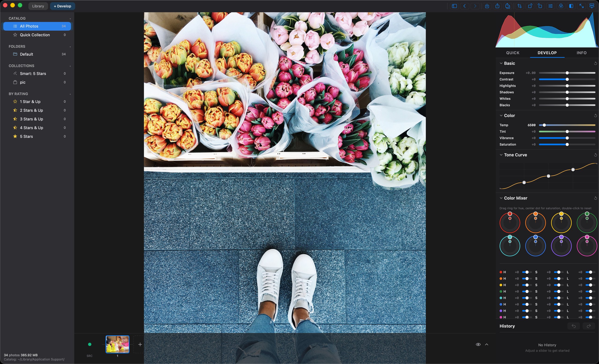The image size is (599, 364).
Task: Collapse the Tone Curve section chevron
Action: point(501,155)
